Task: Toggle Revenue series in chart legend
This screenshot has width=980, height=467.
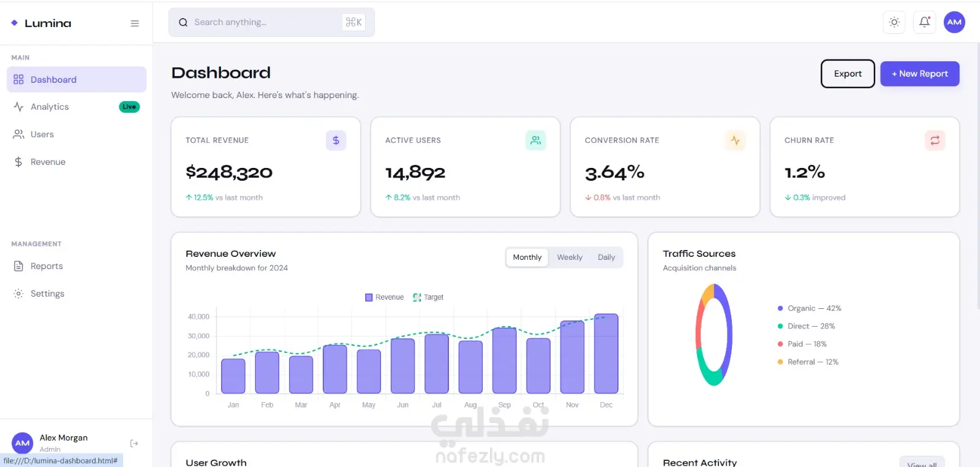Action: click(x=384, y=297)
